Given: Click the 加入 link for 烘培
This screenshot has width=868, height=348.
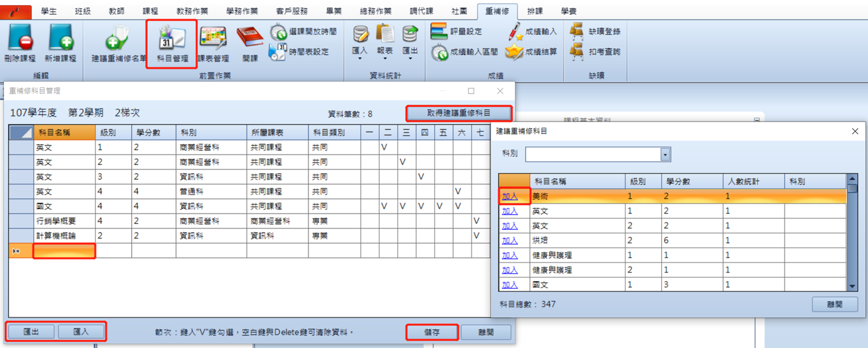Looking at the screenshot, I should coord(510,241).
